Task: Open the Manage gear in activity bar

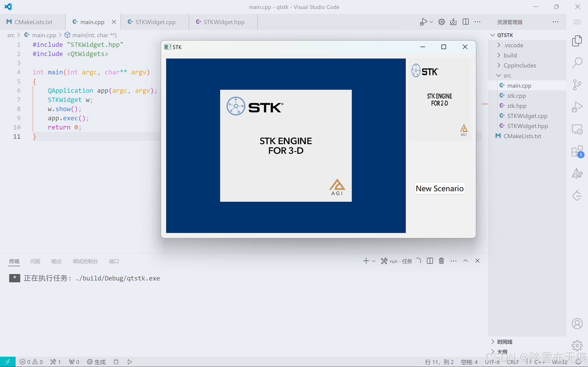Action: 577,346
